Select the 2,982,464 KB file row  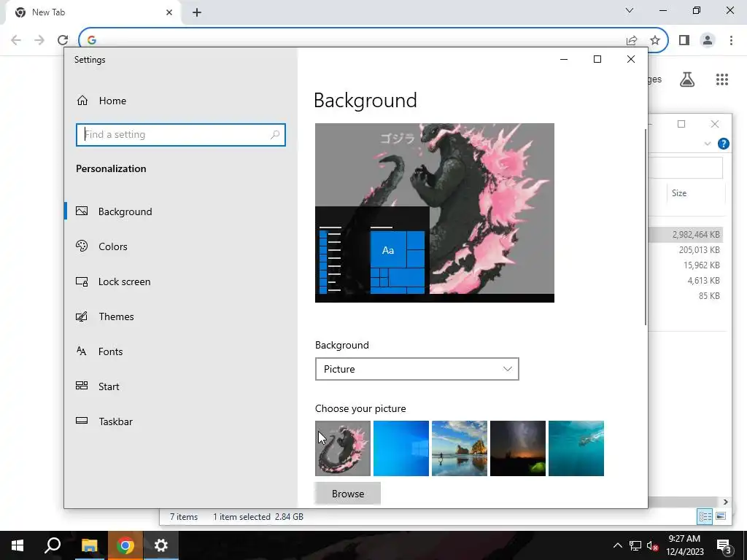686,234
